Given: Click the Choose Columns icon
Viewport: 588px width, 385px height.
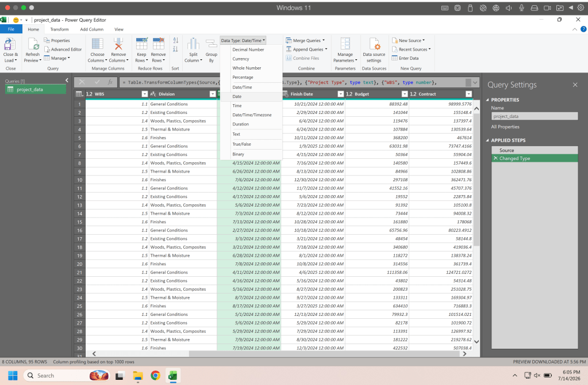Looking at the screenshot, I should [98, 44].
